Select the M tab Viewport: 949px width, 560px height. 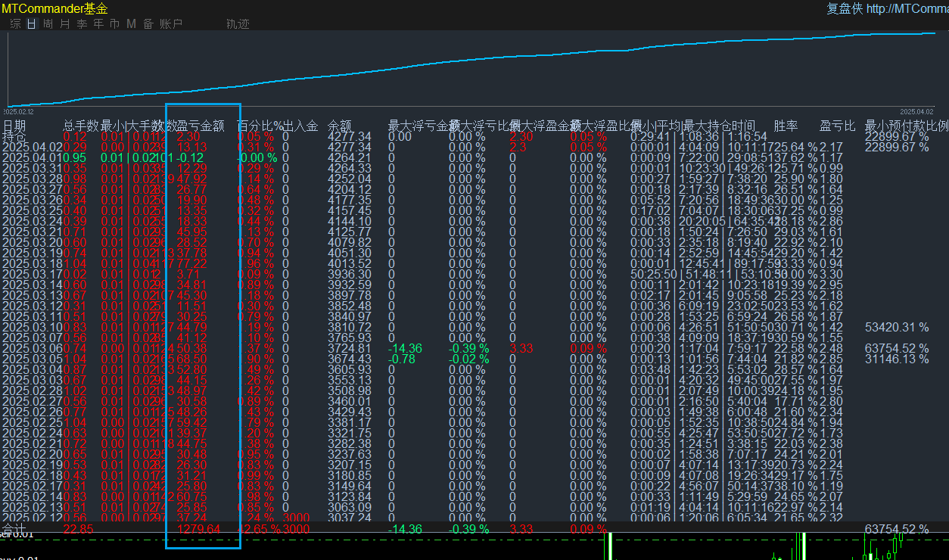coord(131,23)
